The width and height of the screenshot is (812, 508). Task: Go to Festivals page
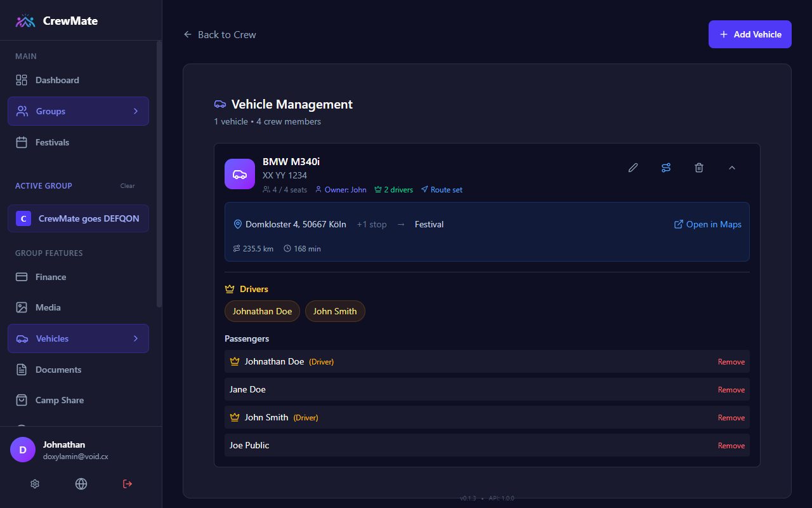coord(78,142)
